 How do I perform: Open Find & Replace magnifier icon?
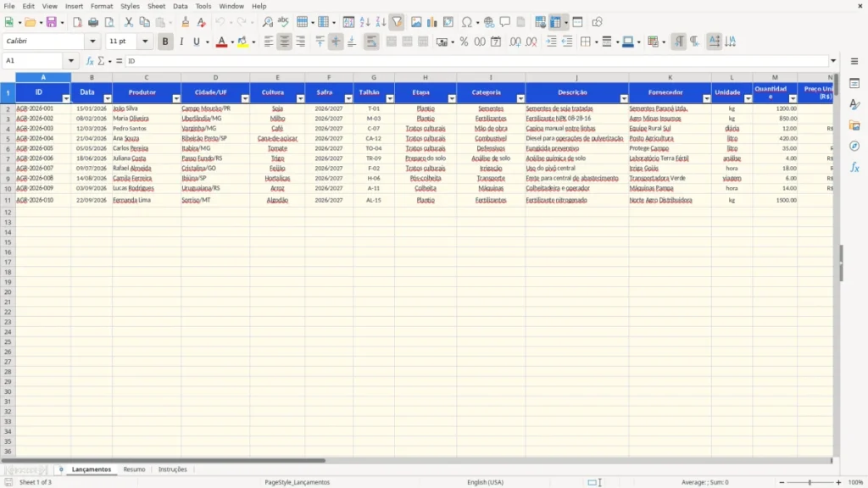coord(267,22)
